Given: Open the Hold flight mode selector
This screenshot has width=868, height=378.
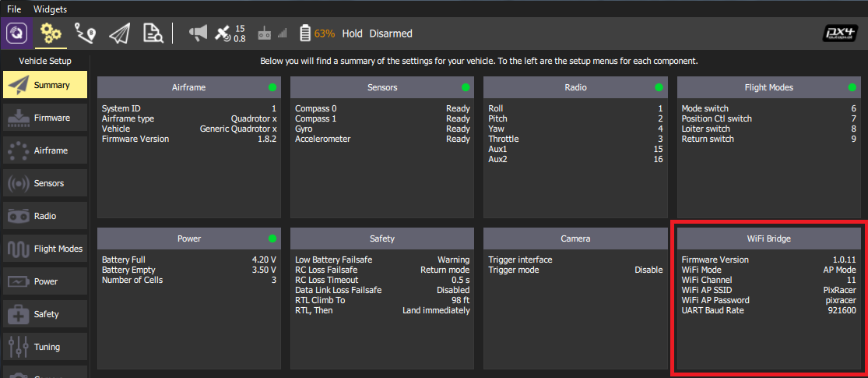Looking at the screenshot, I should (352, 34).
